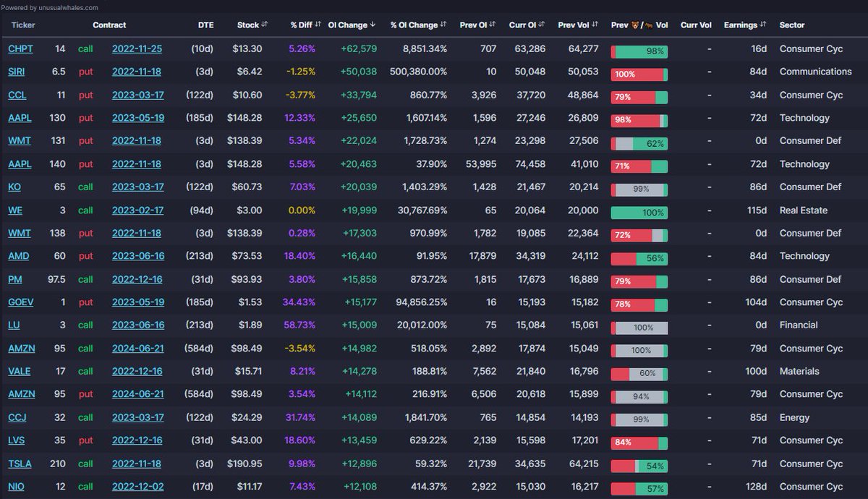Viewport: 868px width, 499px height.
Task: Click TSLA's 54% volume bar
Action: [639, 466]
